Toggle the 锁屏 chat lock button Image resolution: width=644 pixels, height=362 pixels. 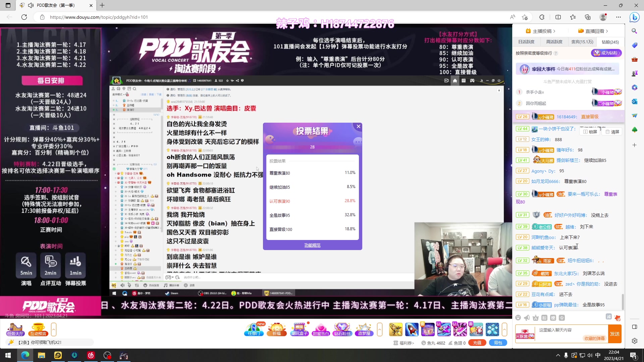pos(590,132)
